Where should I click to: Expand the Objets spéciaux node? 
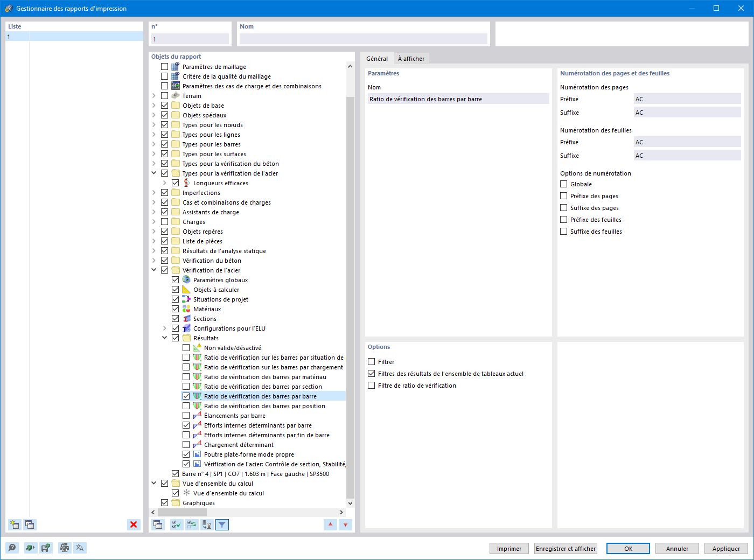click(154, 115)
